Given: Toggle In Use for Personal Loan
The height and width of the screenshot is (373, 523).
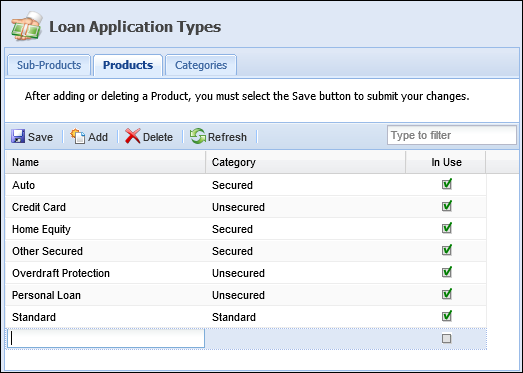Looking at the screenshot, I should coord(447,294).
